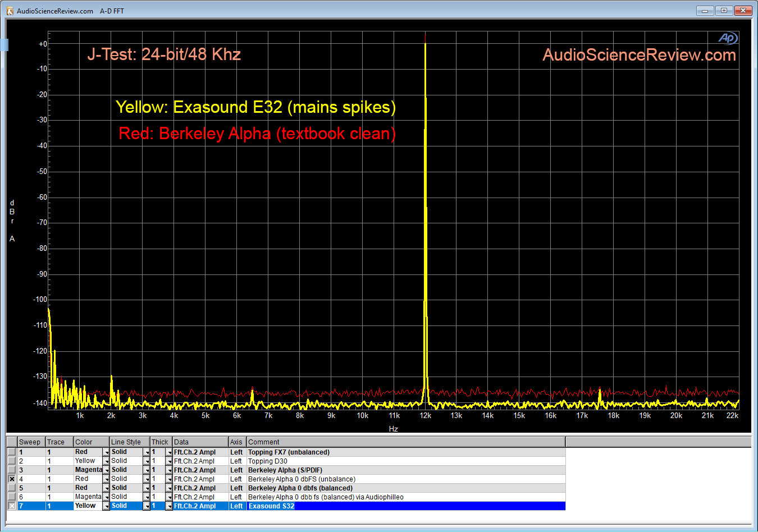758x532 pixels.
Task: Click the Axis column header
Action: 238,442
